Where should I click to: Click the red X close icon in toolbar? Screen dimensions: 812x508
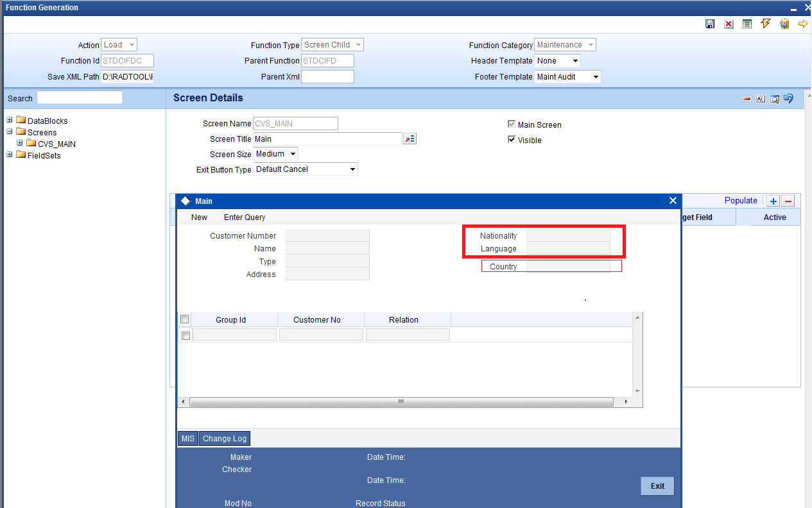pyautogui.click(x=729, y=24)
